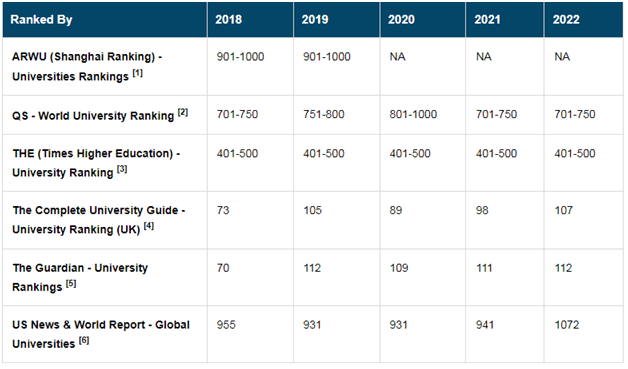
Task: Click the 2018 Guardian ranking value 70
Action: tap(223, 268)
